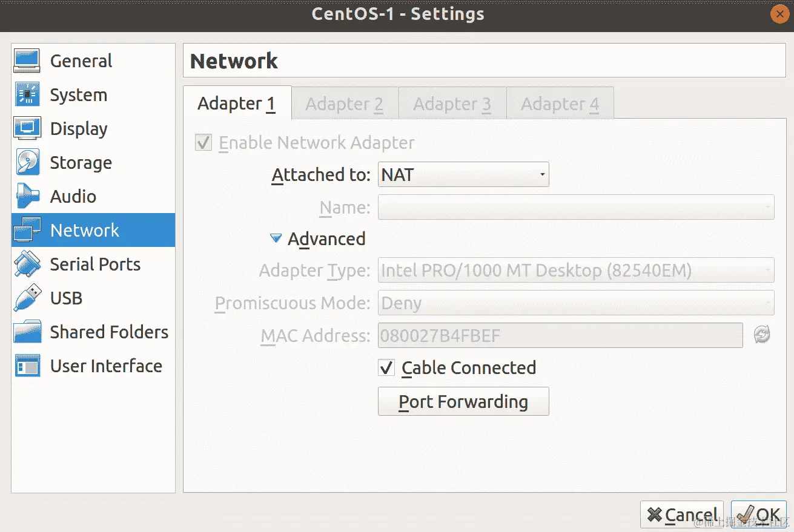
Task: Click the 'Adapter Type:' label
Action: click(x=314, y=271)
